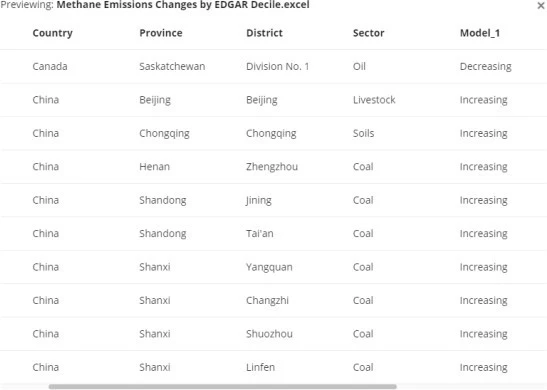The image size is (547, 390).
Task: Click the Henan province cell
Action: [155, 167]
